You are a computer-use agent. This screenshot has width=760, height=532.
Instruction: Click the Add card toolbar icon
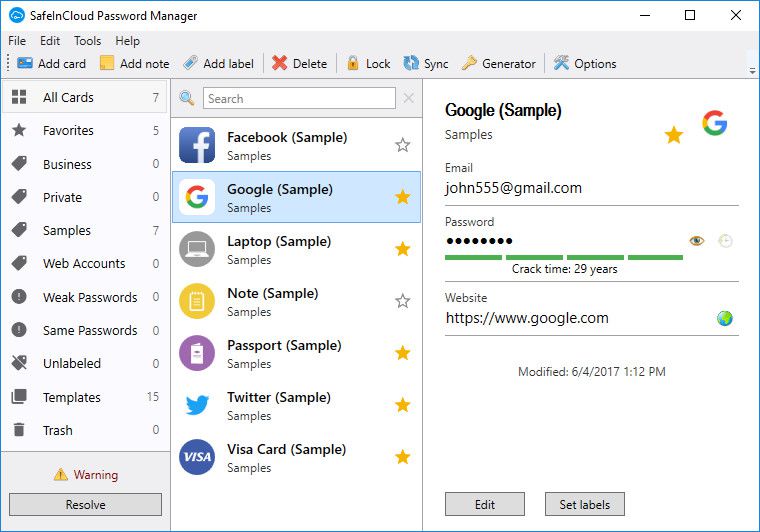(25, 63)
